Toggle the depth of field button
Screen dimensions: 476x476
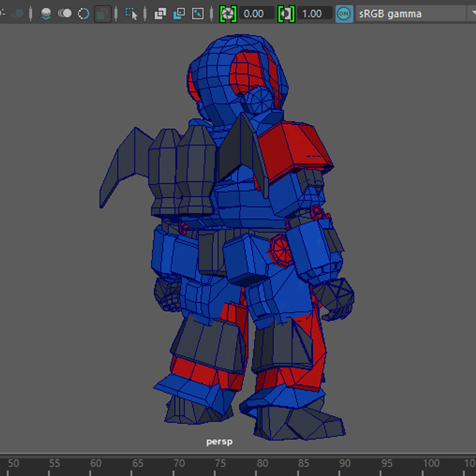pyautogui.click(x=101, y=13)
